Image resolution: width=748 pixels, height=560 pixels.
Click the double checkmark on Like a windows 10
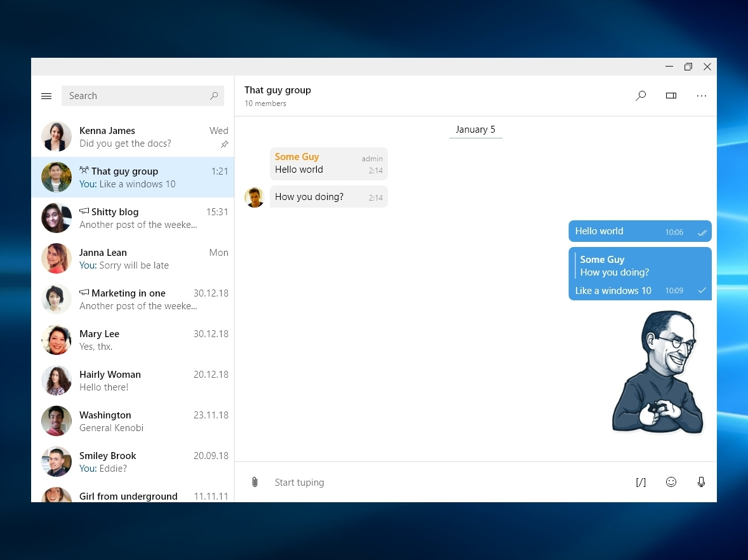[702, 290]
